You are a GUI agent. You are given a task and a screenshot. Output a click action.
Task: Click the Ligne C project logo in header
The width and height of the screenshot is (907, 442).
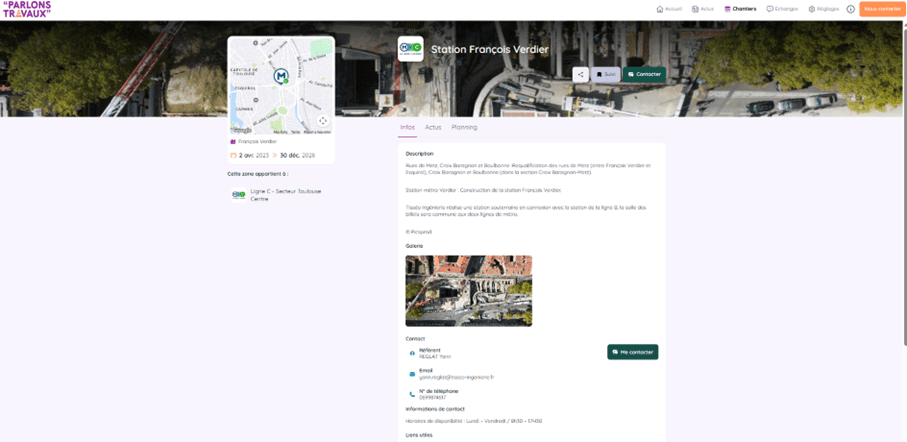(410, 49)
